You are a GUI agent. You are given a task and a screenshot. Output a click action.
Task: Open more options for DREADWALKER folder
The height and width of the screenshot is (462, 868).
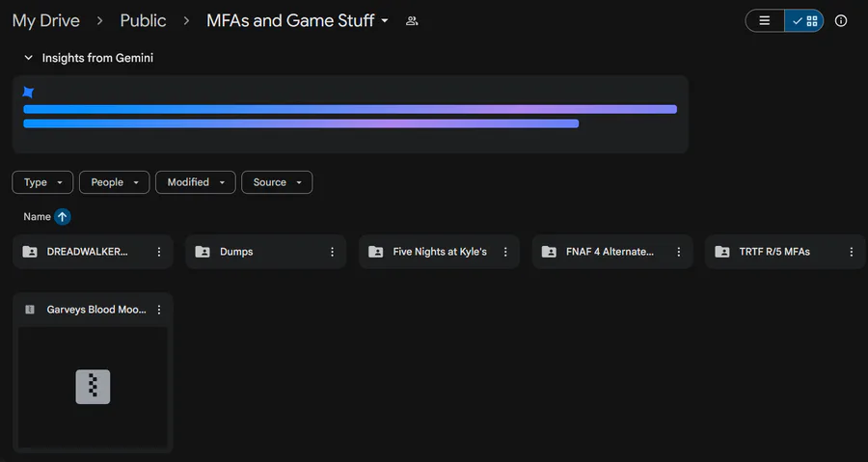pyautogui.click(x=159, y=252)
